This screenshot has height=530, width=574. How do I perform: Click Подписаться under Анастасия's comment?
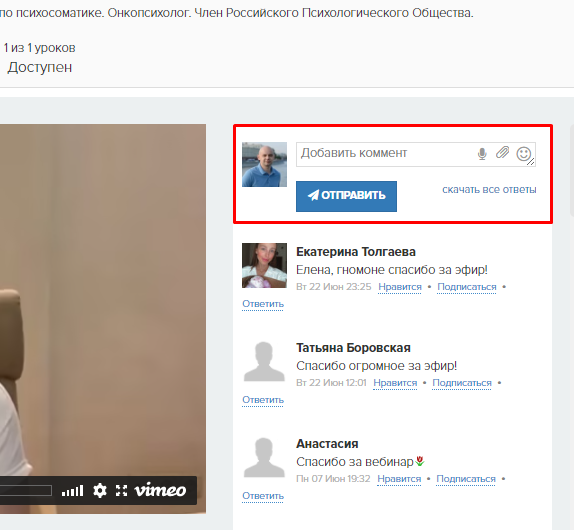pos(466,479)
